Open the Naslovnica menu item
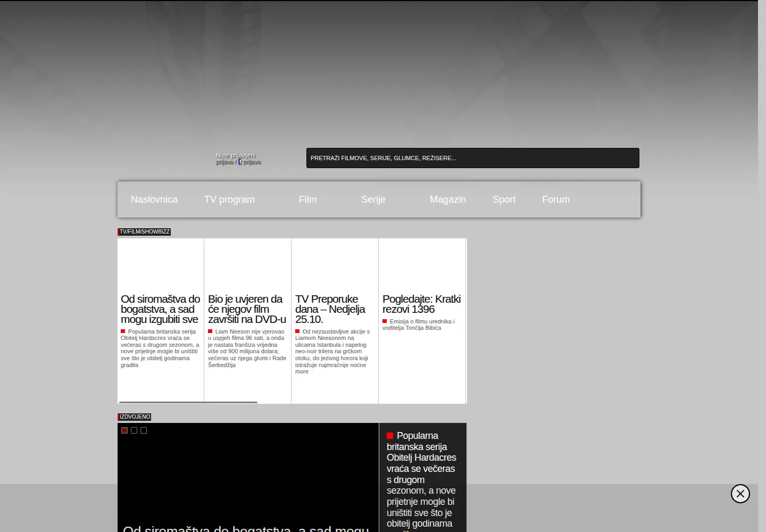This screenshot has height=532, width=766. pyautogui.click(x=154, y=199)
